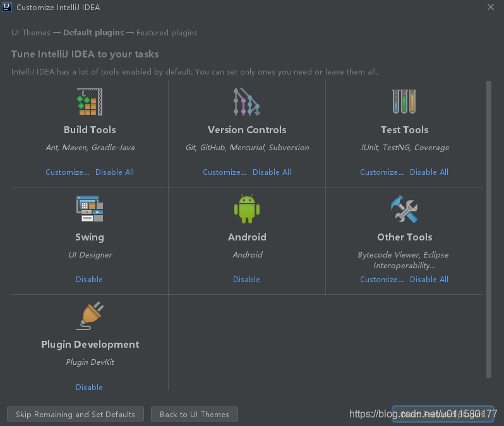Viewport: 504px width, 426px height.
Task: Open Customize for Test Tools
Action: (x=382, y=172)
